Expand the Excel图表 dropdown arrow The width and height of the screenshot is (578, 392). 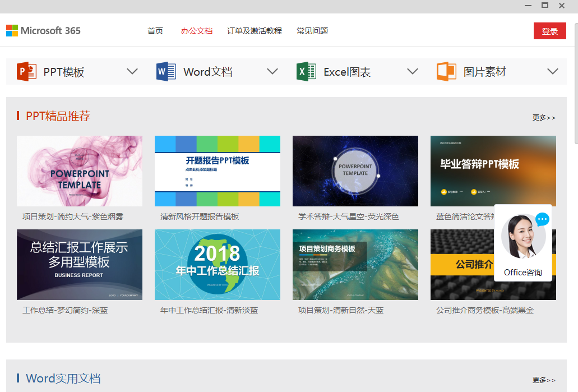(x=413, y=72)
